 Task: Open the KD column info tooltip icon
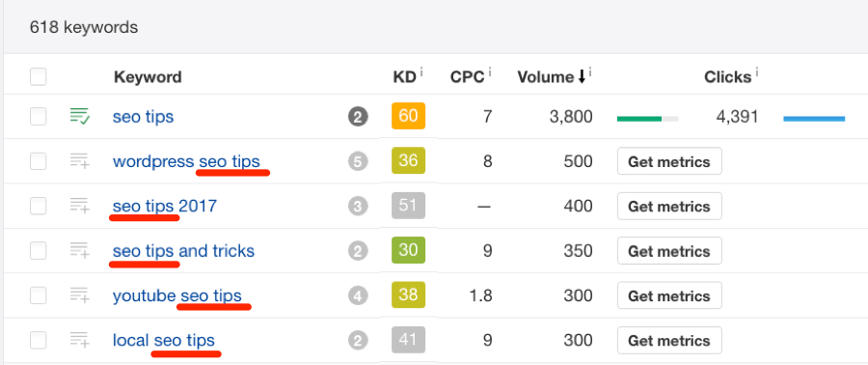coord(421,70)
